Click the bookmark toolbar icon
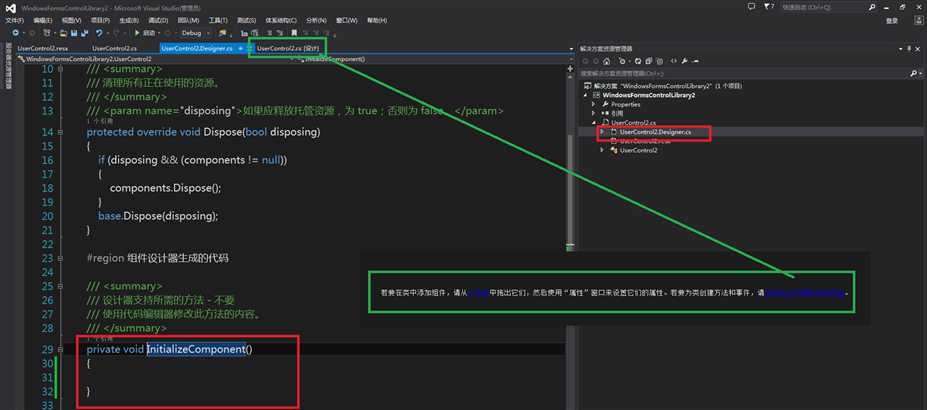 click(x=294, y=33)
